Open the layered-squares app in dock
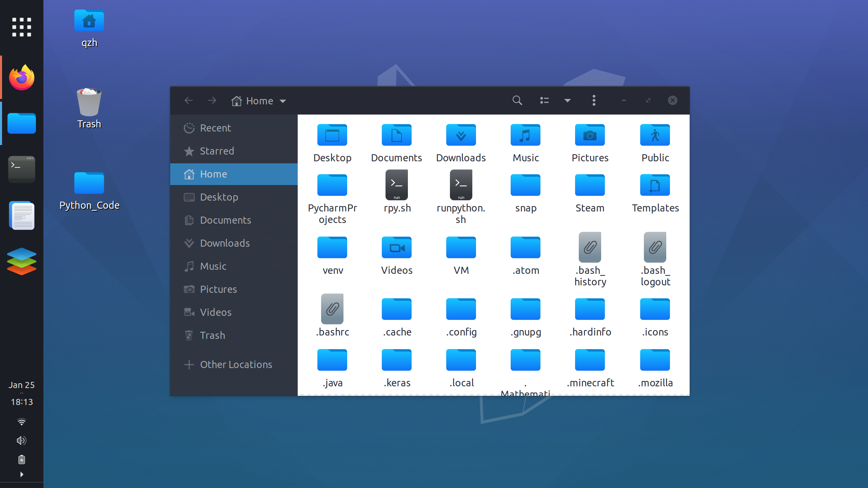Image resolution: width=868 pixels, height=488 pixels. (x=22, y=261)
